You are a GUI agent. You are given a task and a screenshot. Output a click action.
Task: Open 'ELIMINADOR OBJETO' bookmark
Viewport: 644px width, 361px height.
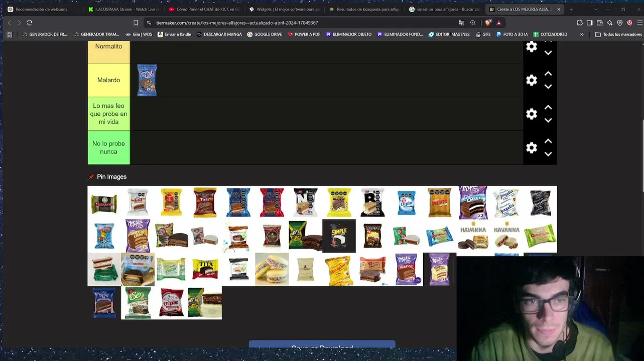click(x=348, y=35)
